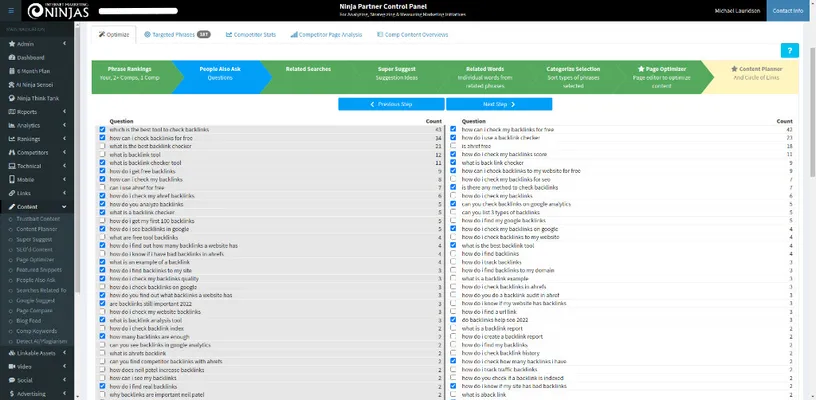
Task: Click the Comp Content Overviews tab icon
Action: [x=380, y=34]
